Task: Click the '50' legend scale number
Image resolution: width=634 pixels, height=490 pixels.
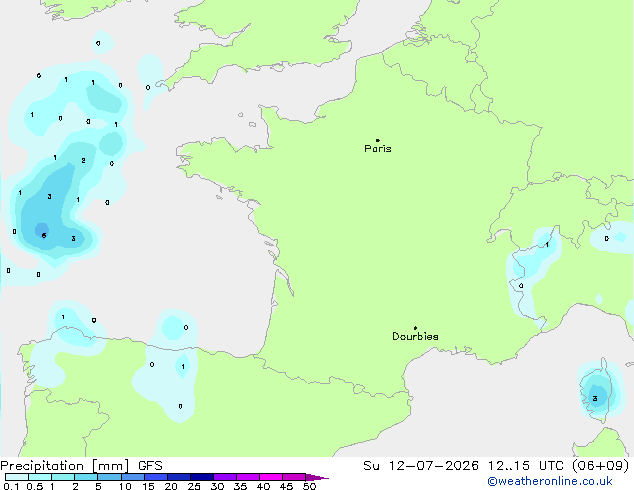Action: (x=309, y=486)
